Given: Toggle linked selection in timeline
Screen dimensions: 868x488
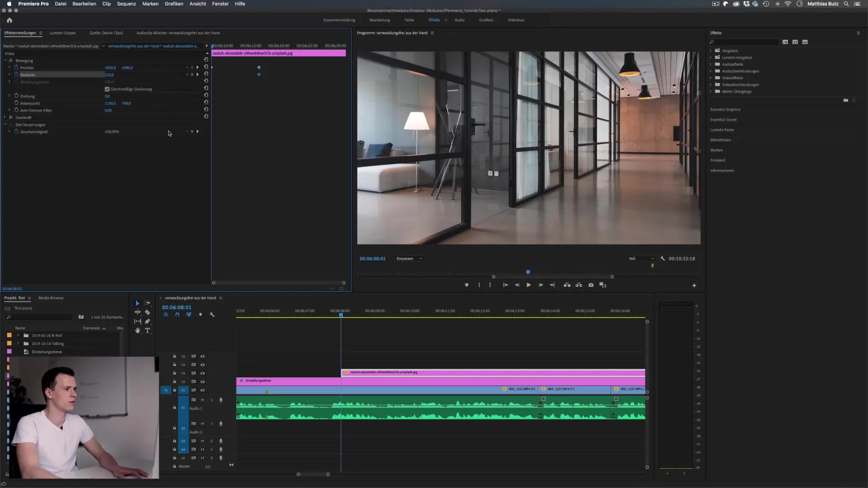Looking at the screenshot, I should click(x=189, y=314).
